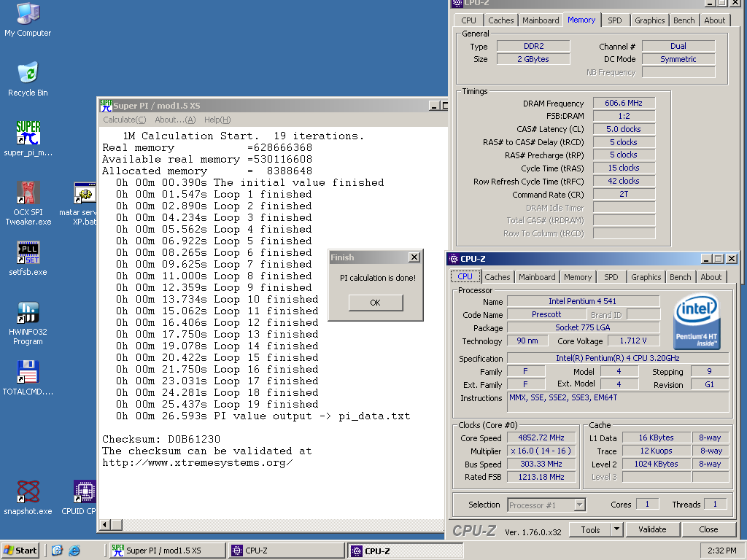The width and height of the screenshot is (747, 560).
Task: Select SPD tab in rear CPU-Z window
Action: pos(615,20)
